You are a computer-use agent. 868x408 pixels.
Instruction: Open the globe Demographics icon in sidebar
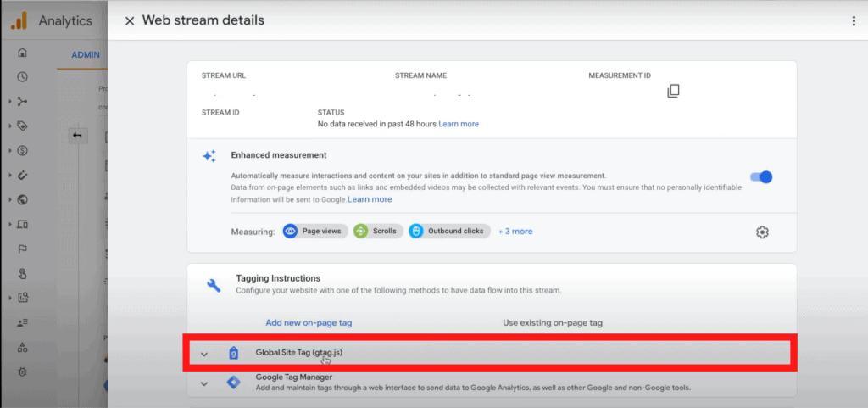23,200
